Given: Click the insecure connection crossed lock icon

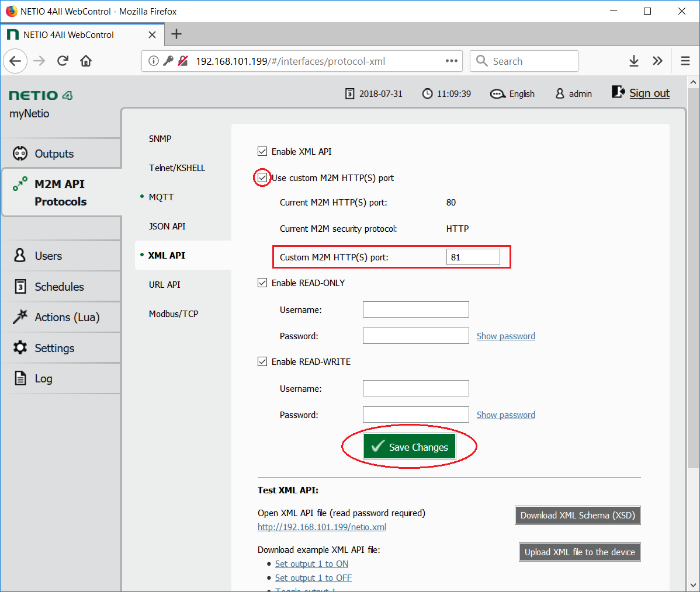Looking at the screenshot, I should [x=183, y=61].
